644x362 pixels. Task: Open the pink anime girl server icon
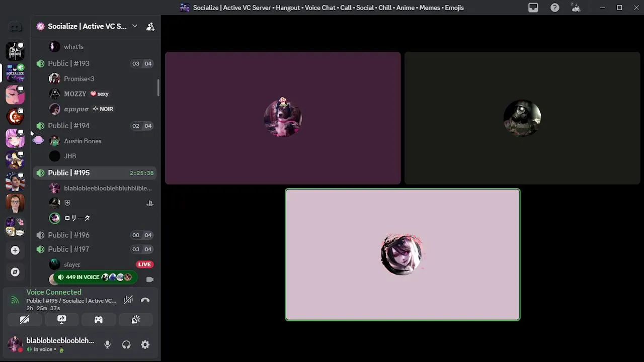click(x=15, y=95)
